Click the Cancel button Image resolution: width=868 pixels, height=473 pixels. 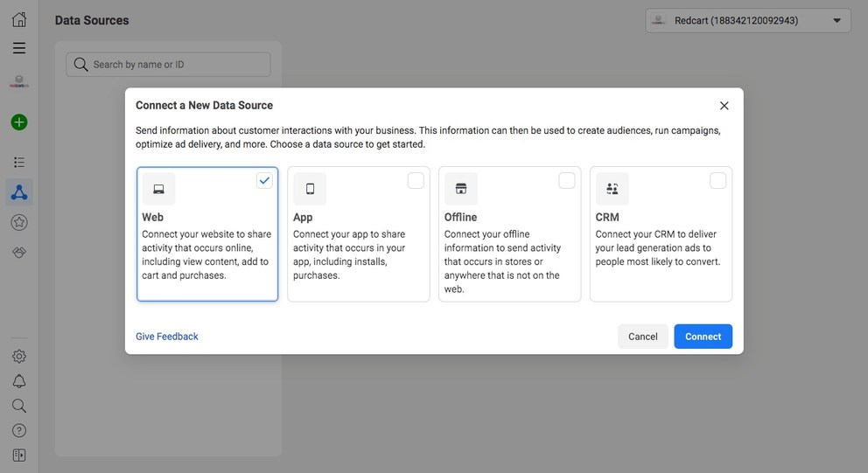(642, 337)
